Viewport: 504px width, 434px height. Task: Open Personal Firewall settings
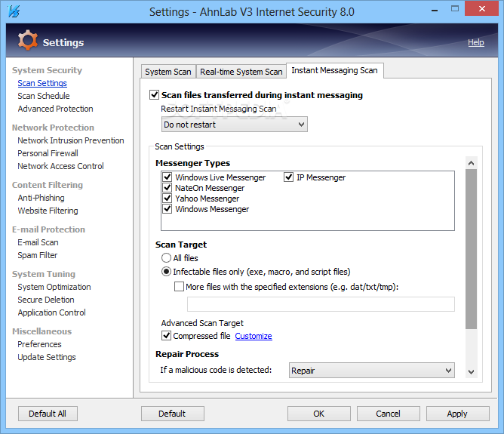pyautogui.click(x=48, y=153)
